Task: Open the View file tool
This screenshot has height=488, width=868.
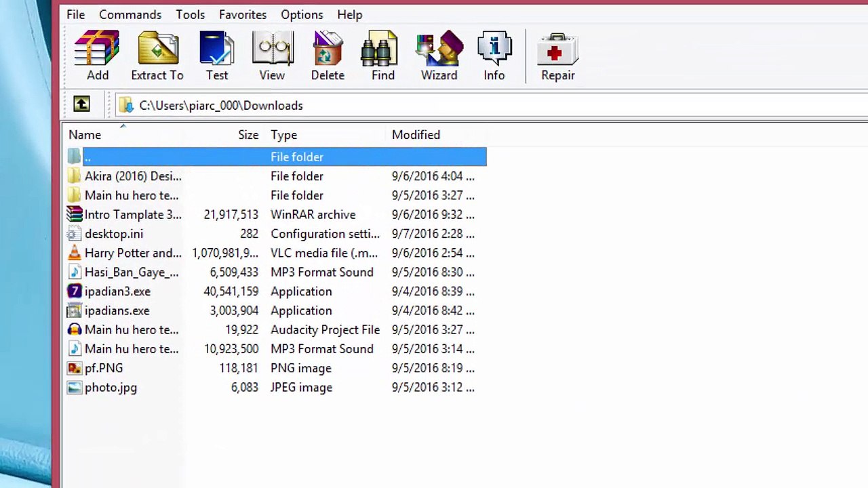Action: (x=272, y=49)
